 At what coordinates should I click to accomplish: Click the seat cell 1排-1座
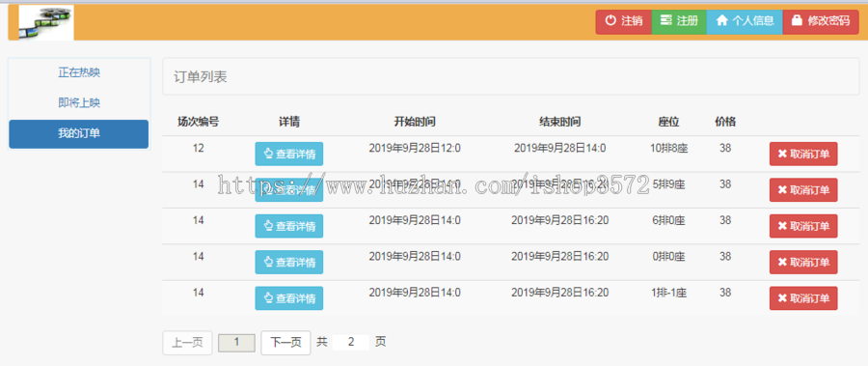(x=668, y=293)
